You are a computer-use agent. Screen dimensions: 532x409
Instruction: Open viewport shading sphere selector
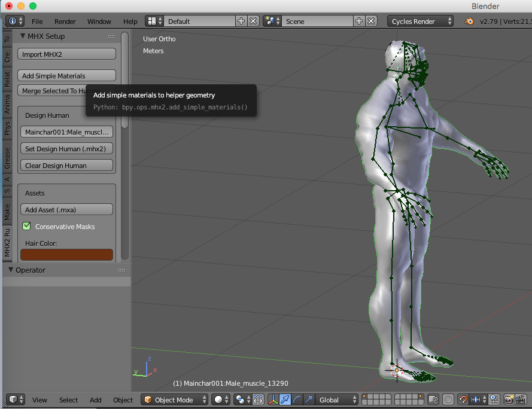[x=221, y=399]
